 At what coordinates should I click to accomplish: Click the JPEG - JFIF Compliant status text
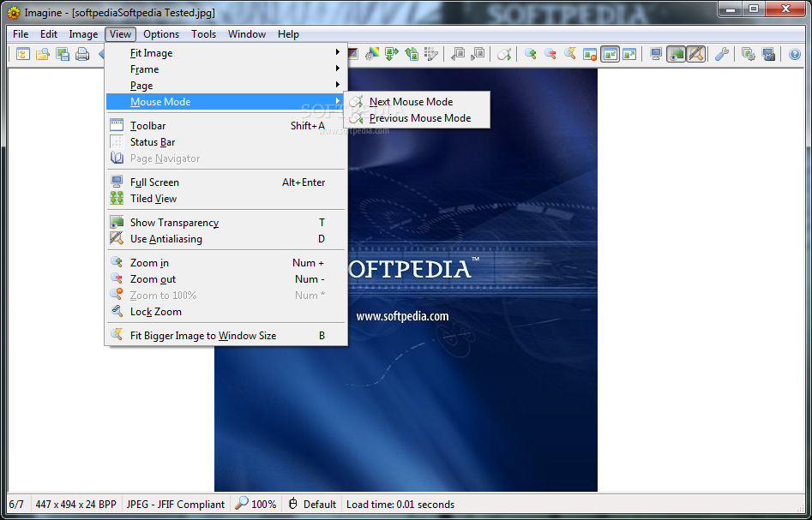pyautogui.click(x=176, y=504)
